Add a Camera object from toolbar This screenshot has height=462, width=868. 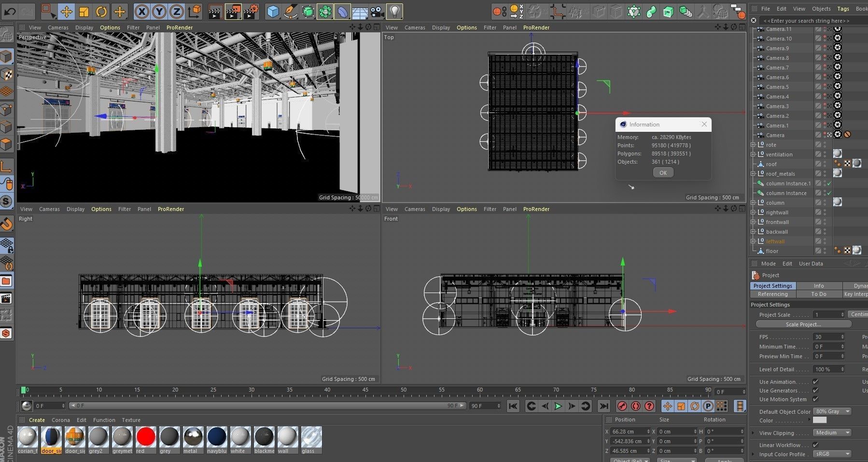(x=378, y=11)
